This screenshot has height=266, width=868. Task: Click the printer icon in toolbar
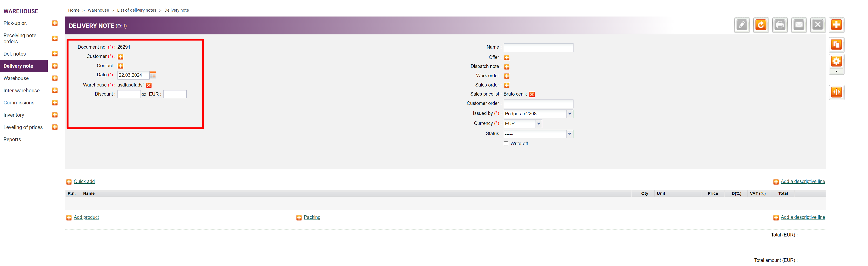pos(779,25)
